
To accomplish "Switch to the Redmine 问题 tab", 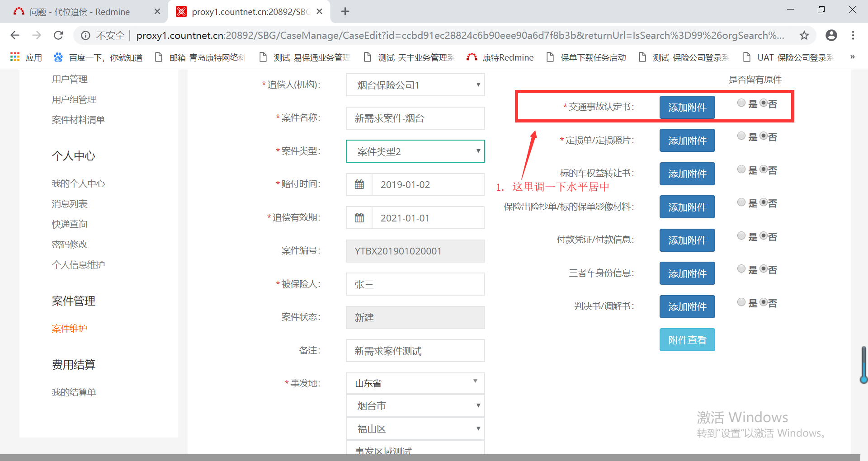I will click(84, 12).
